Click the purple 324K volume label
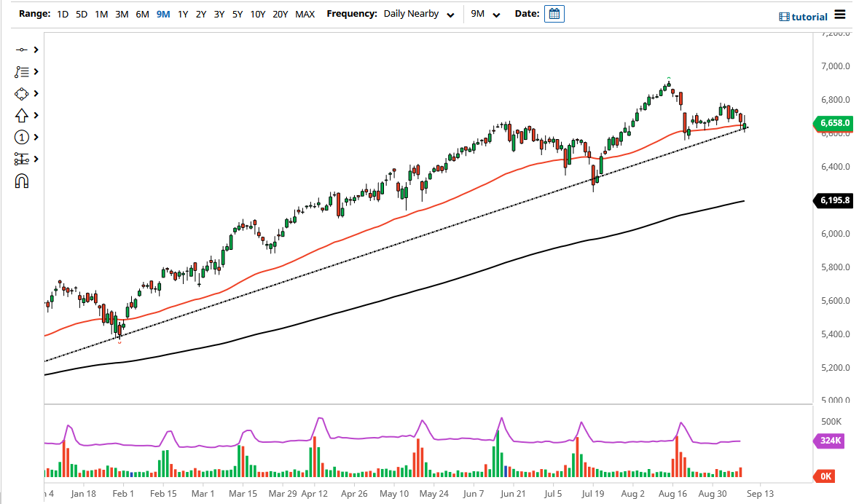Screen dimensions: 859x504 click(829, 441)
